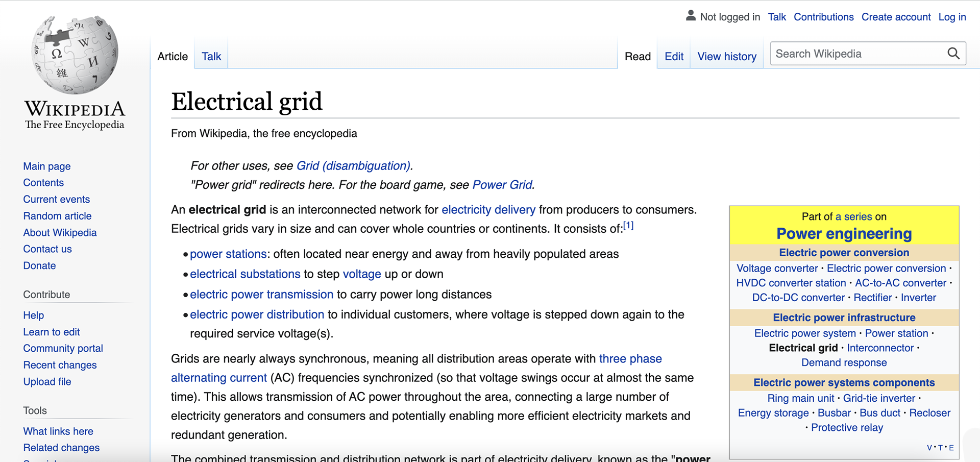980x462 pixels.
Task: Click the E (edit template) infobox link
Action: point(951,448)
